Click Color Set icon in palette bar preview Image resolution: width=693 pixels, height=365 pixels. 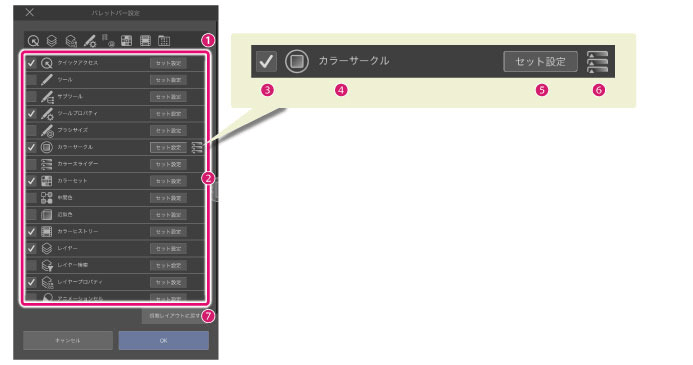tap(126, 41)
